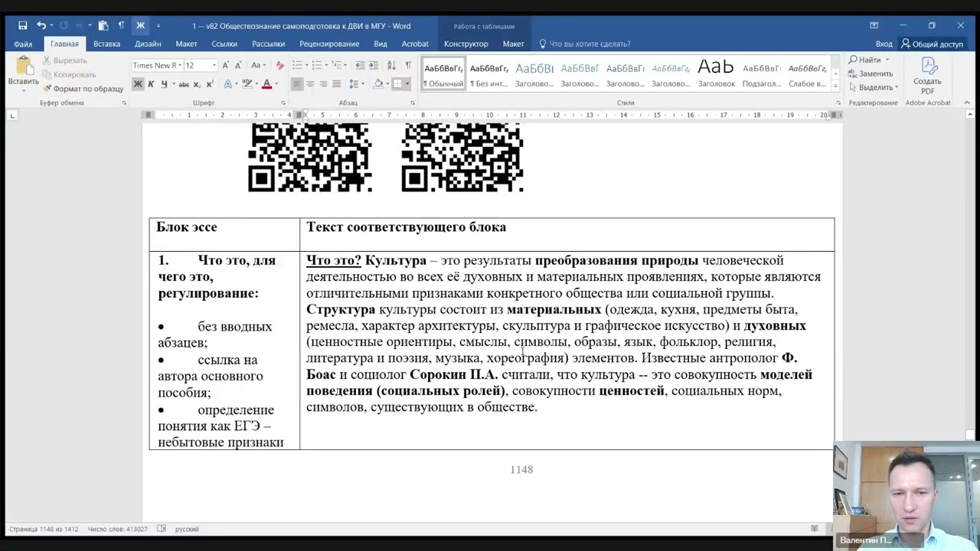Toggle underline Ч formatting
This screenshot has width=980, height=551.
[163, 84]
